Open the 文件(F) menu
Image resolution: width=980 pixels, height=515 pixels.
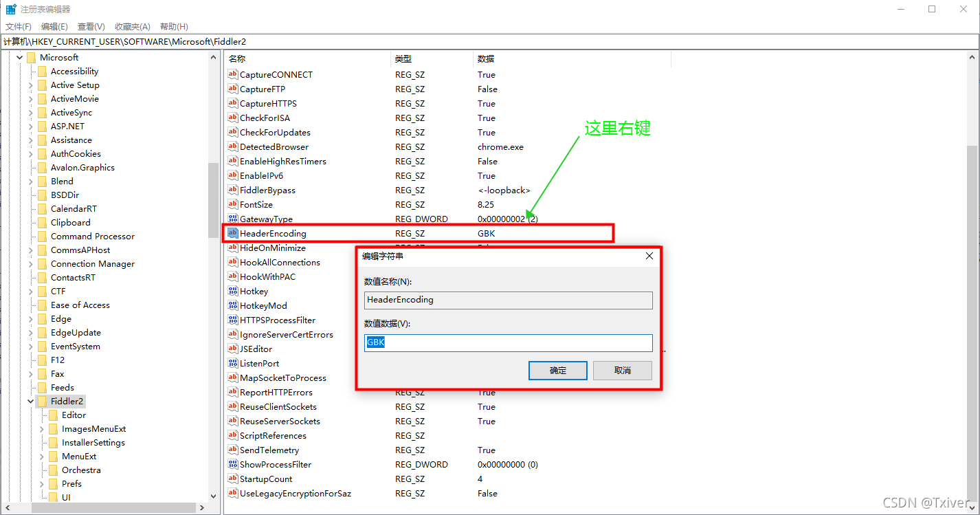(x=19, y=26)
